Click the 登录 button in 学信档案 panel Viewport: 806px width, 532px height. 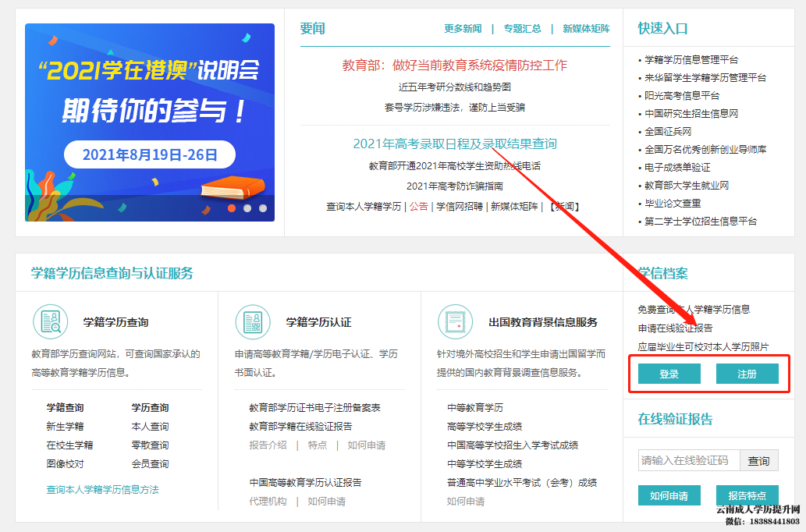669,374
